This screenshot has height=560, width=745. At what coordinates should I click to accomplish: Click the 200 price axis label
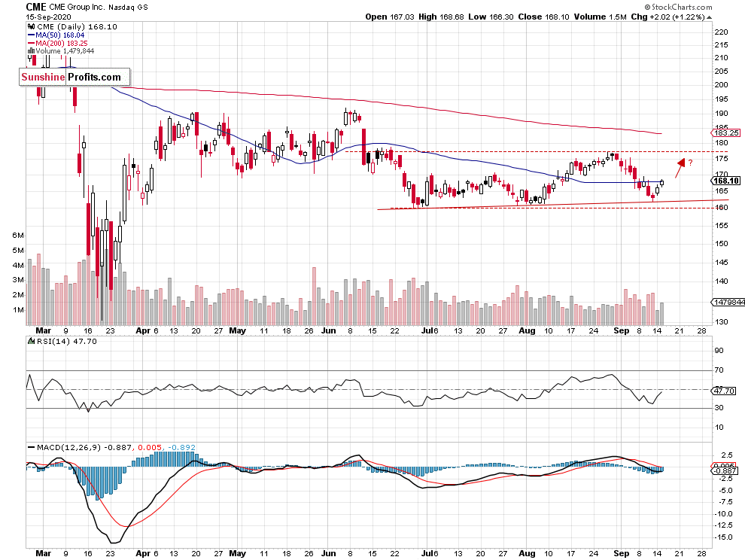(721, 84)
